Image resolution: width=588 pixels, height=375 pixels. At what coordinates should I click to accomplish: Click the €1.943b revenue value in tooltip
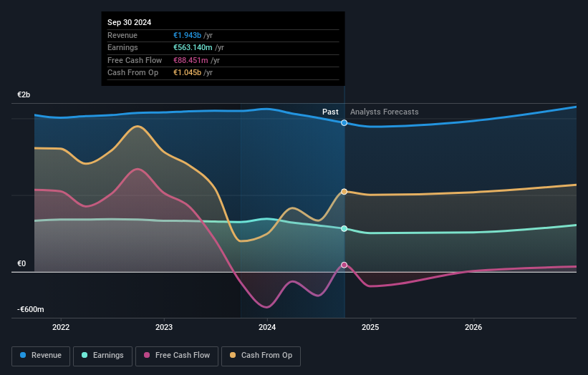point(187,35)
